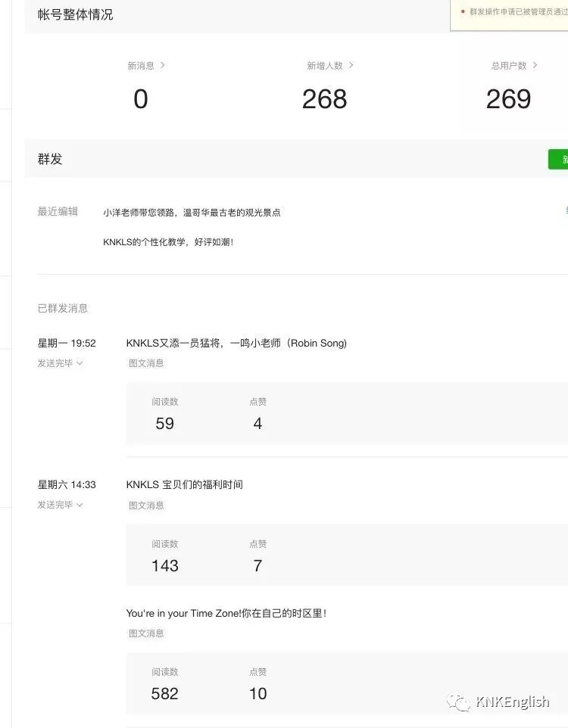Click the new message count 0
This screenshot has height=728, width=568.
141,99
